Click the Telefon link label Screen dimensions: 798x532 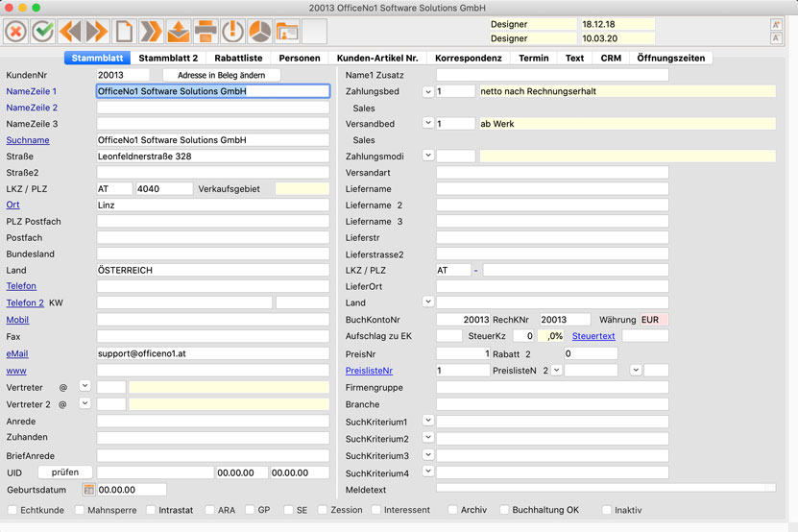click(x=21, y=285)
